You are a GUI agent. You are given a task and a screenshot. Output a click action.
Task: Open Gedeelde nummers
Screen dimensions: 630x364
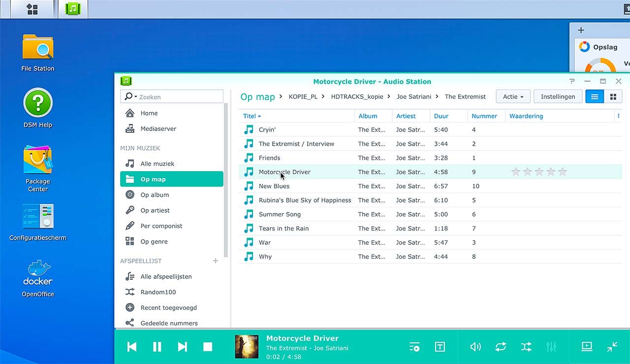tap(172, 323)
